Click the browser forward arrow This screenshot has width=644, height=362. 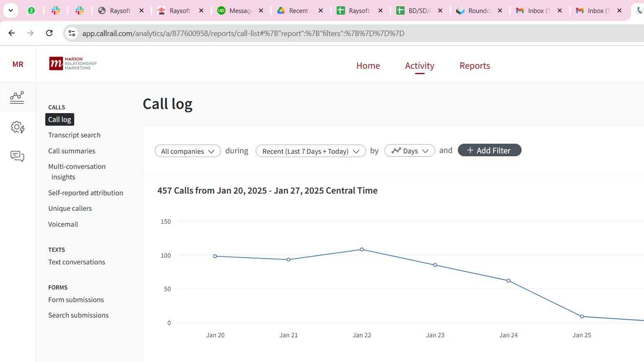coord(30,33)
